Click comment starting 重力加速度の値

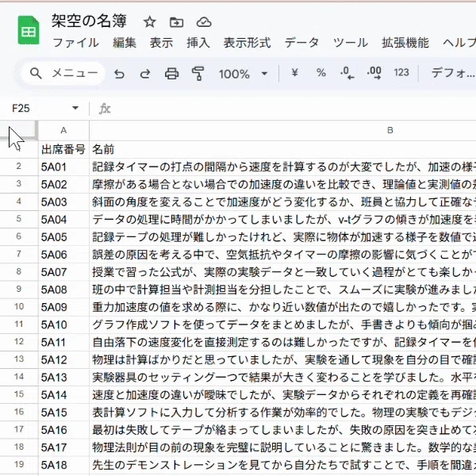point(282,307)
